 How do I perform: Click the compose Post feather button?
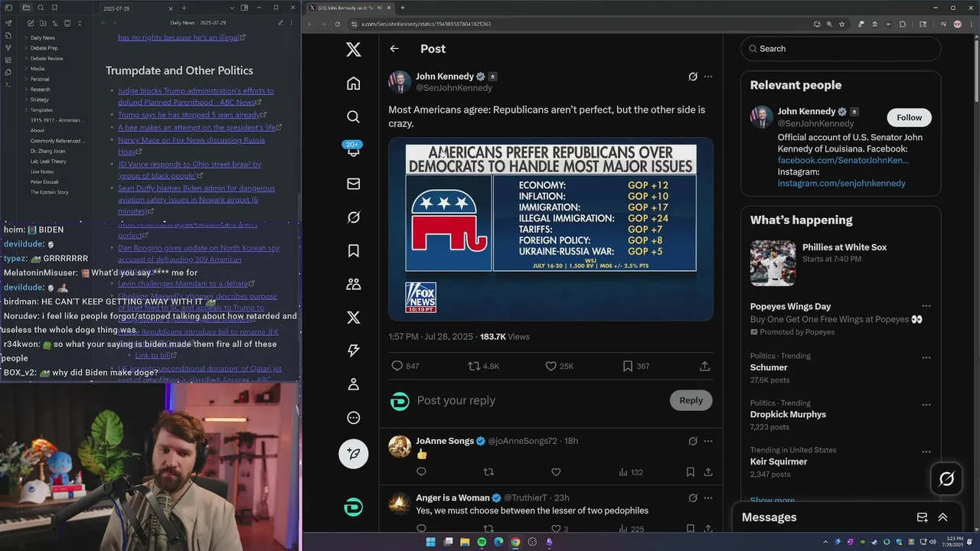[353, 454]
